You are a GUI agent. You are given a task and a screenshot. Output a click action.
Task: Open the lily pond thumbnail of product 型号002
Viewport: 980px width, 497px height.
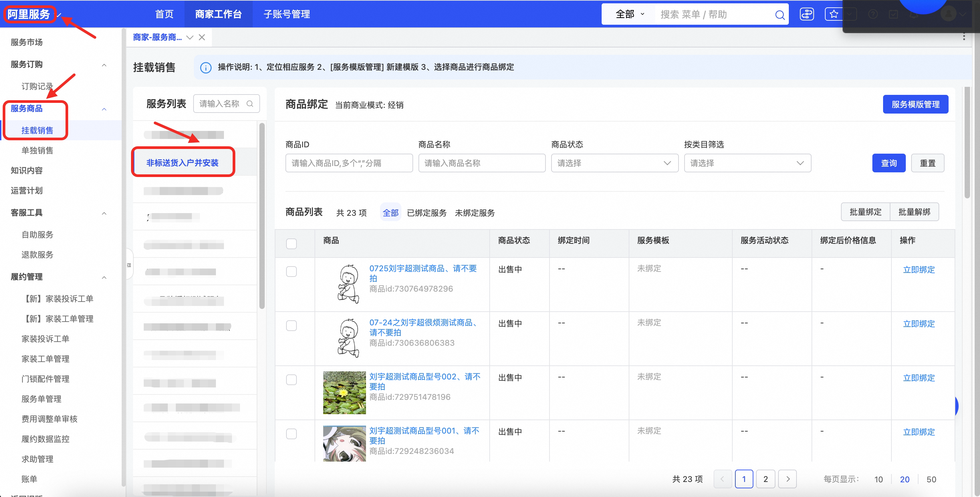coord(344,392)
